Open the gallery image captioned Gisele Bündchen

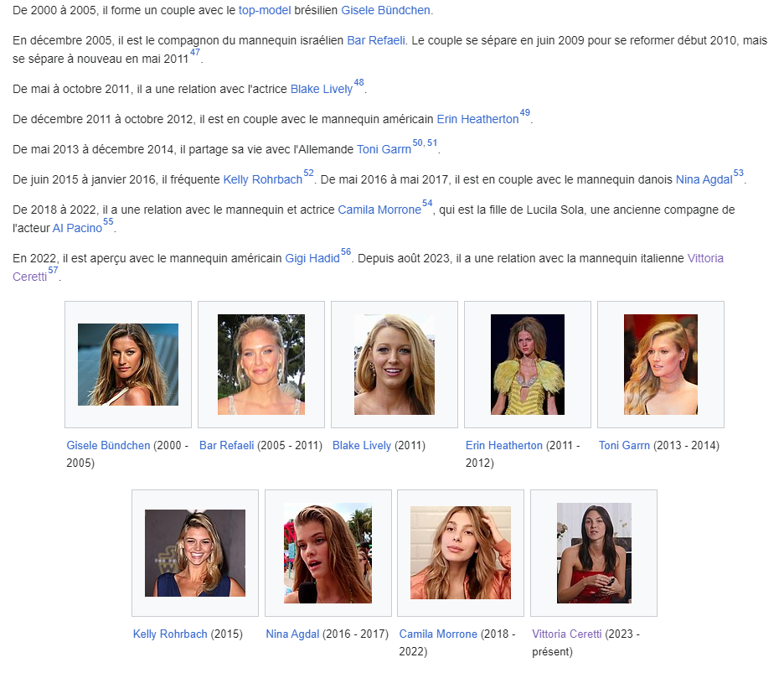[128, 365]
